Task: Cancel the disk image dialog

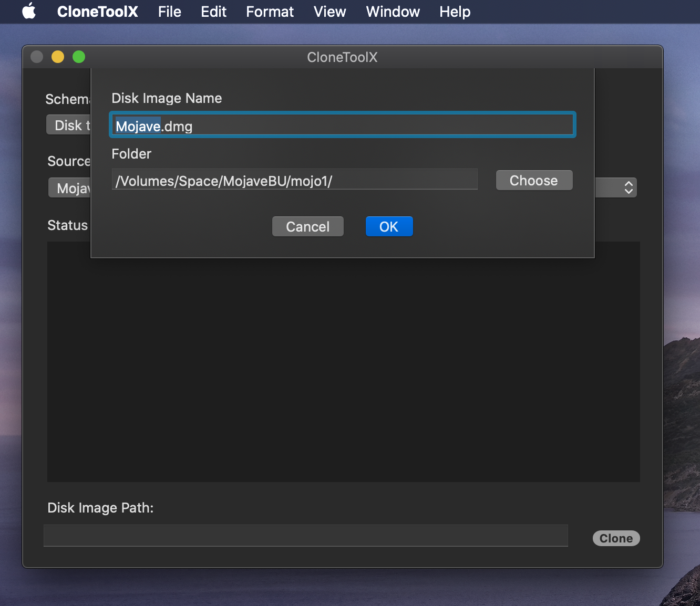Action: [x=307, y=226]
